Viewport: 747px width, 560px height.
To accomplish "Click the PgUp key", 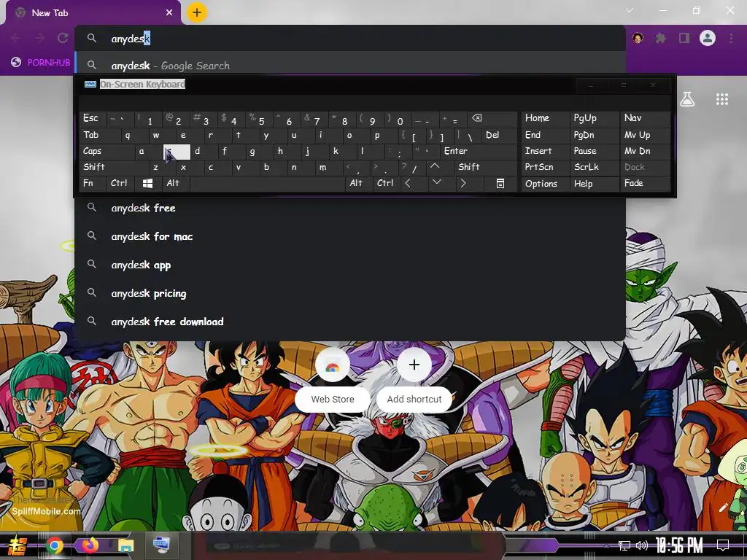I will coord(594,119).
